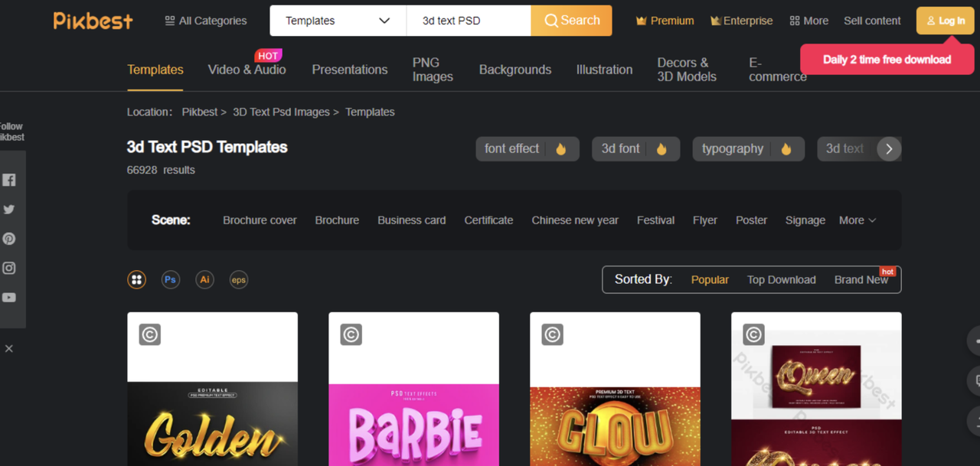Click the Log in button
Screen dimensions: 980x466
coord(946,21)
